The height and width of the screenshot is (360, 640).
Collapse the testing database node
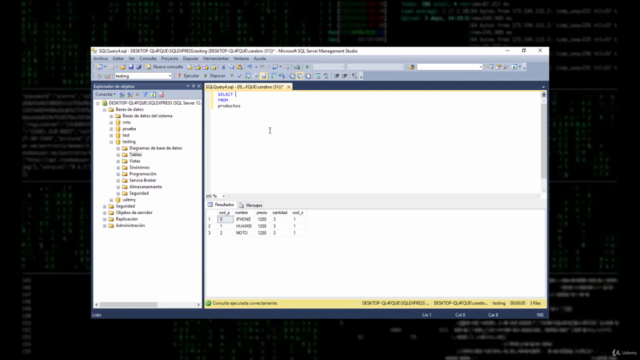click(111, 142)
